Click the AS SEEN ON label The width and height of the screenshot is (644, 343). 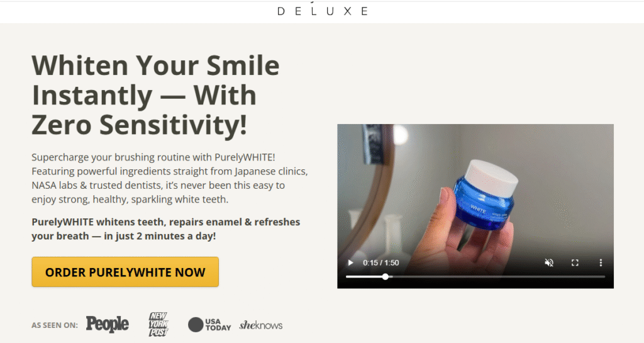point(55,325)
